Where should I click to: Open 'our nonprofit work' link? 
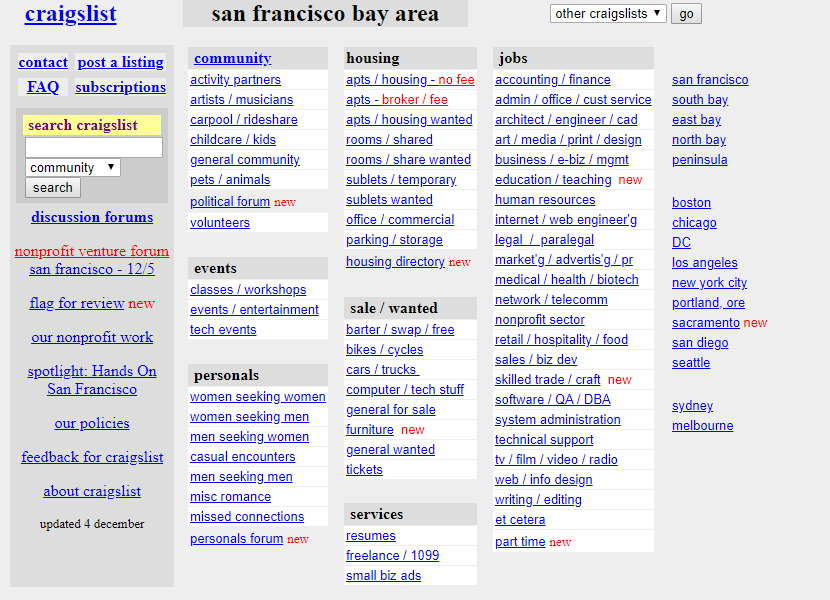[92, 337]
